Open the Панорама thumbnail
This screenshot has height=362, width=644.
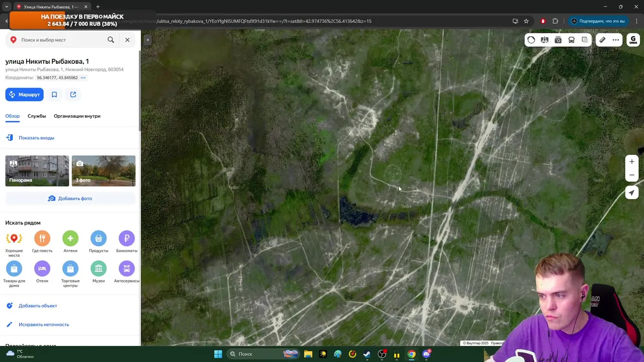click(37, 171)
